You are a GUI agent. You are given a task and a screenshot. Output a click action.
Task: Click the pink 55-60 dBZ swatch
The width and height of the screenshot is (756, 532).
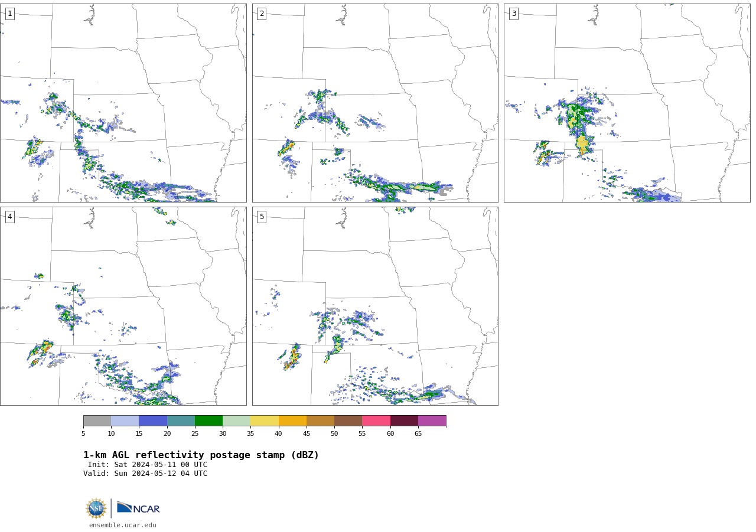pos(376,421)
